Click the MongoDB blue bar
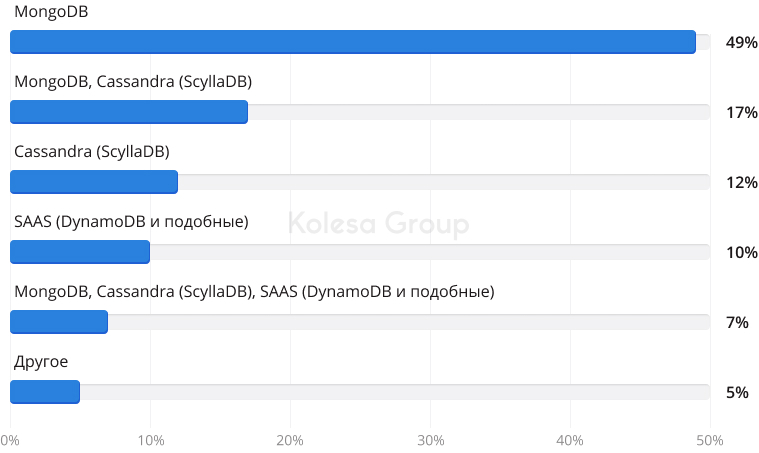The height and width of the screenshot is (453, 759). pos(352,42)
